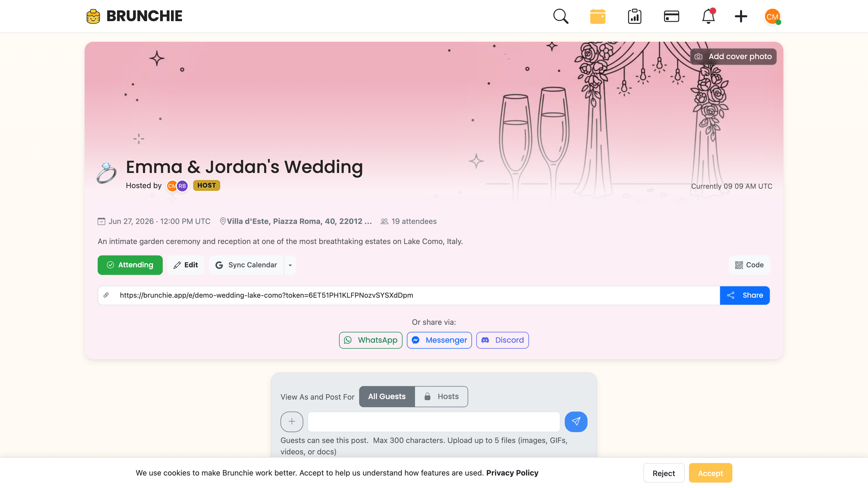Viewport: 868px width, 488px height.
Task: Focus the post message input field
Action: point(434,422)
